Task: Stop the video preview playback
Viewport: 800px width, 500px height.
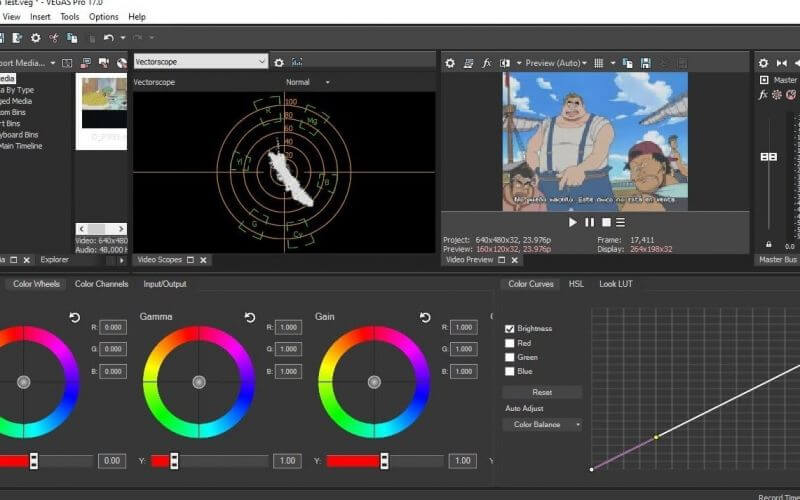Action: (x=606, y=222)
